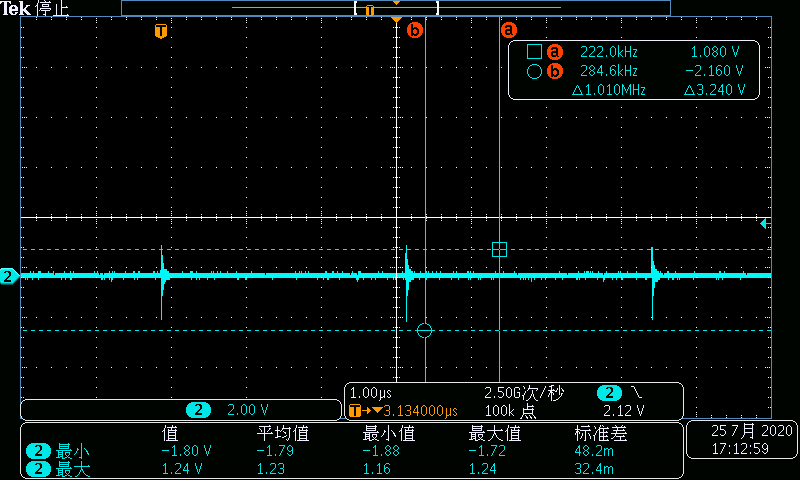The width and height of the screenshot is (800, 480).
Task: Click the 2.50G次/秒 sample rate readout
Action: coord(523,393)
